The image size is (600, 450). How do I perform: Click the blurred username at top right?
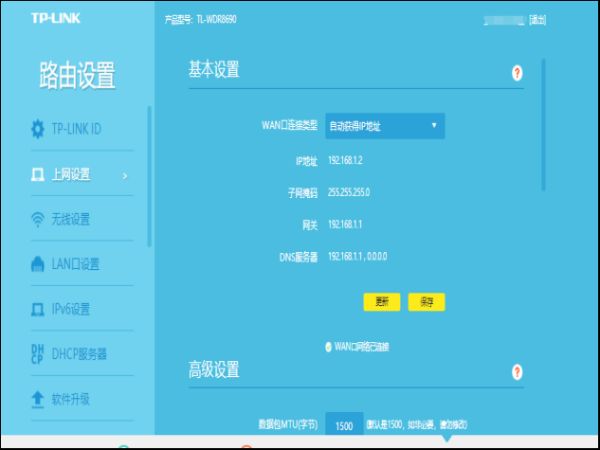click(x=504, y=21)
